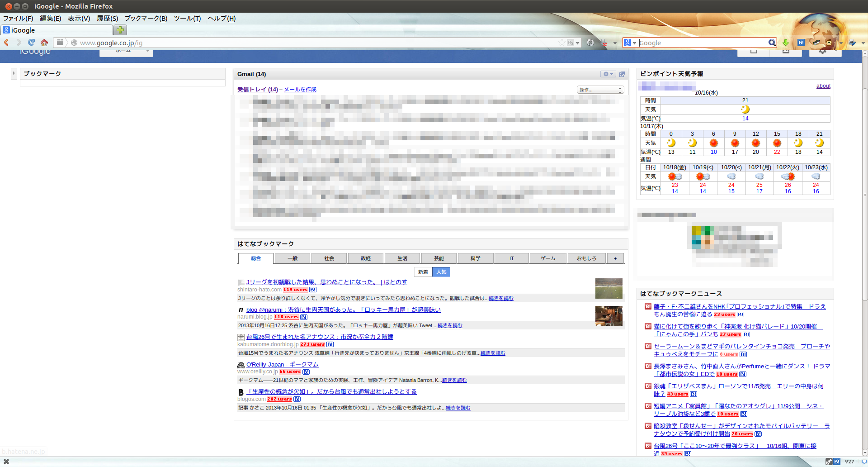Click the search magnifier in the Google search box
The height and width of the screenshot is (467, 868).
(772, 43)
